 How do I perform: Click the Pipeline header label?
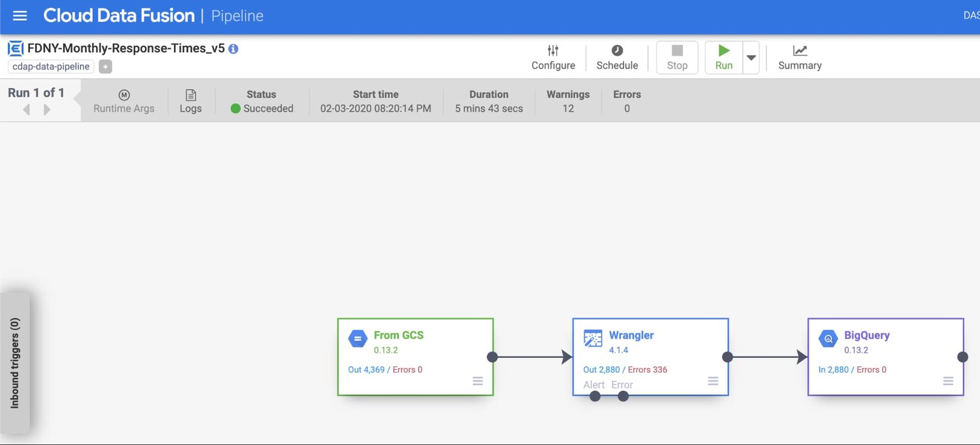coord(237,16)
